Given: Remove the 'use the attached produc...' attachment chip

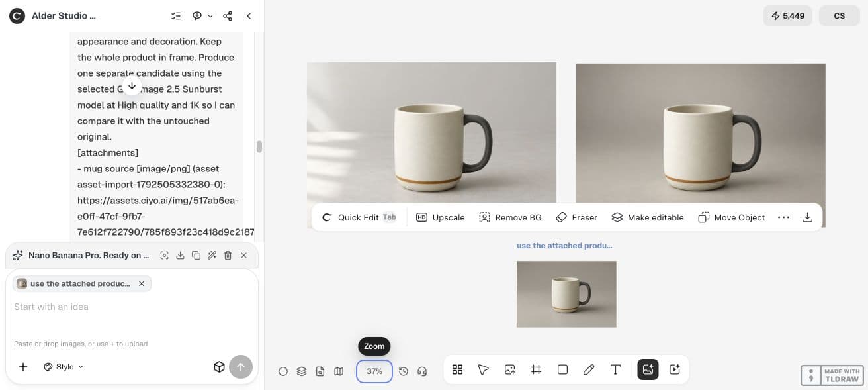Looking at the screenshot, I should [x=142, y=283].
